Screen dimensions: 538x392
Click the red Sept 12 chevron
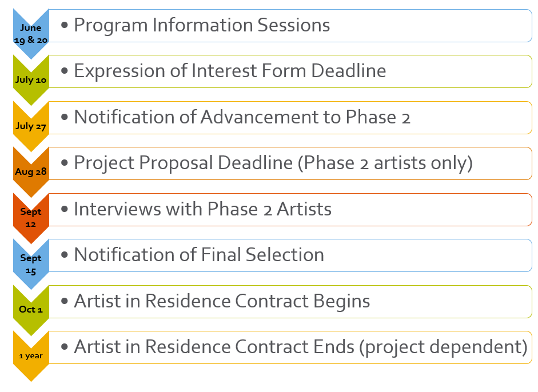pyautogui.click(x=31, y=218)
